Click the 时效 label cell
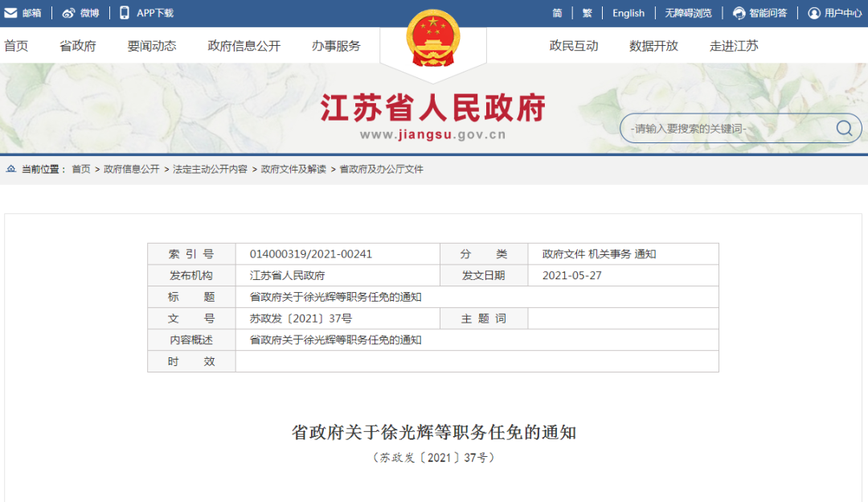Viewport: 868px width, 502px height. pyautogui.click(x=191, y=361)
